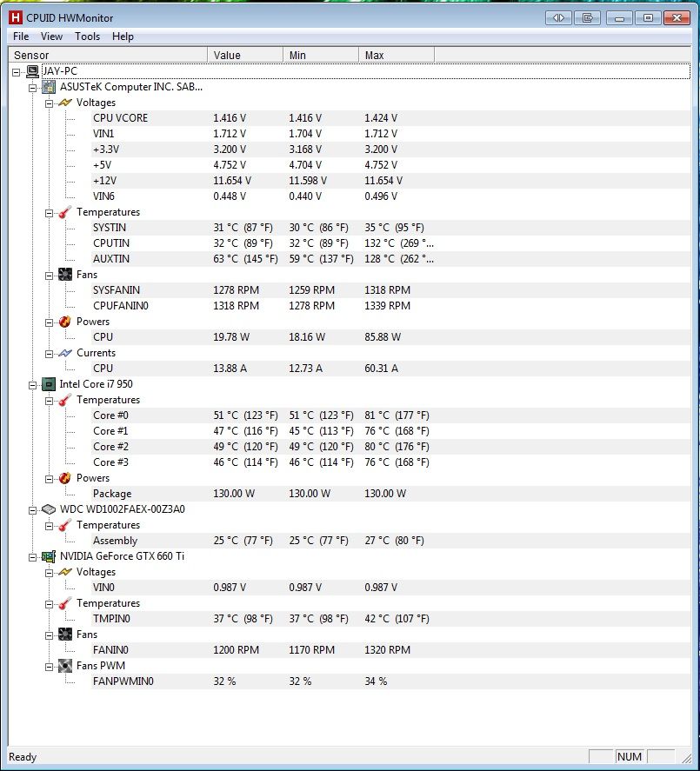Open the View menu
Screen dimensions: 700x771
point(51,37)
